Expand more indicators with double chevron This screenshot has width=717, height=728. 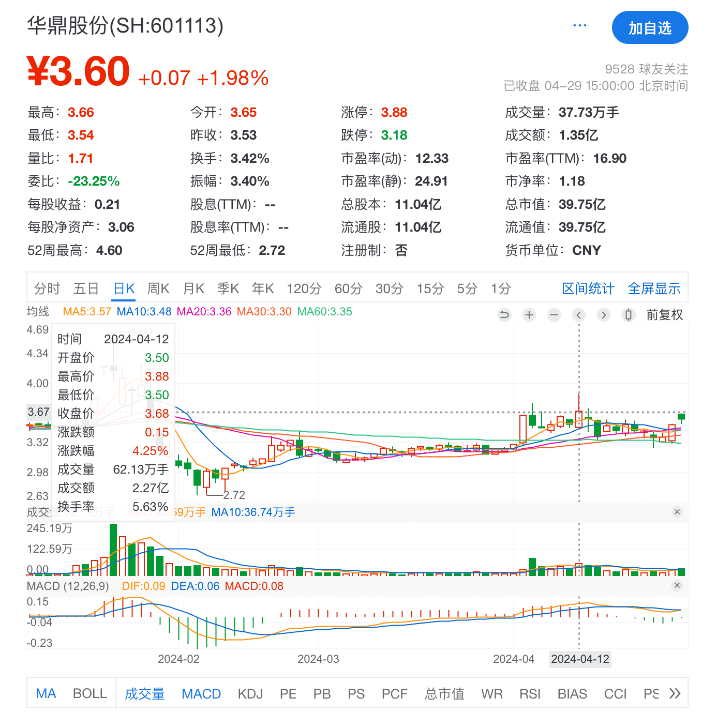[675, 693]
